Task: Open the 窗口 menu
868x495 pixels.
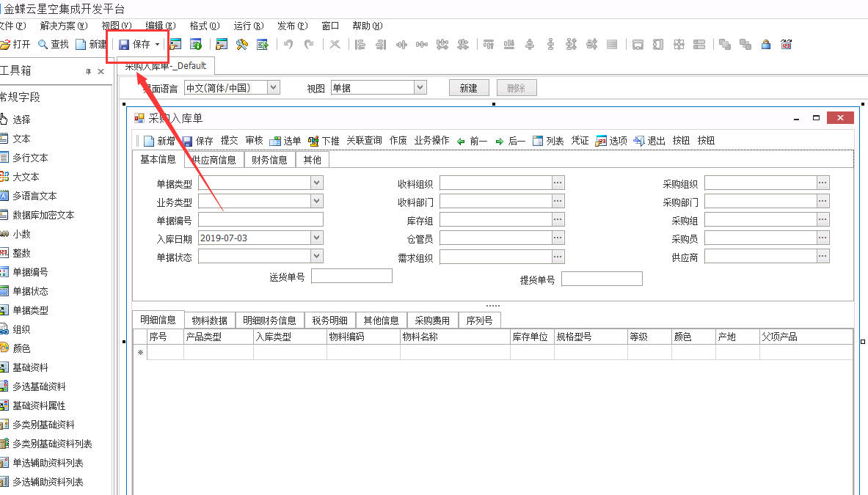Action: tap(330, 26)
